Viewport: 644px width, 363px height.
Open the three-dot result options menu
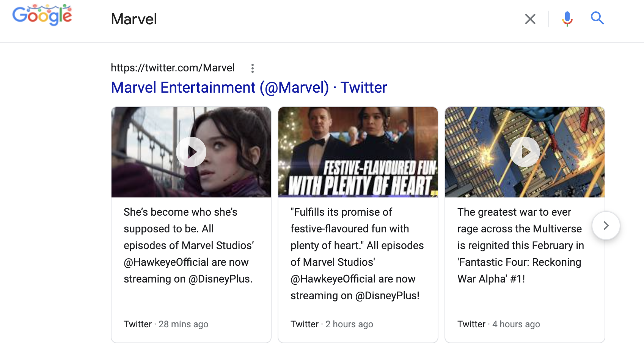252,68
